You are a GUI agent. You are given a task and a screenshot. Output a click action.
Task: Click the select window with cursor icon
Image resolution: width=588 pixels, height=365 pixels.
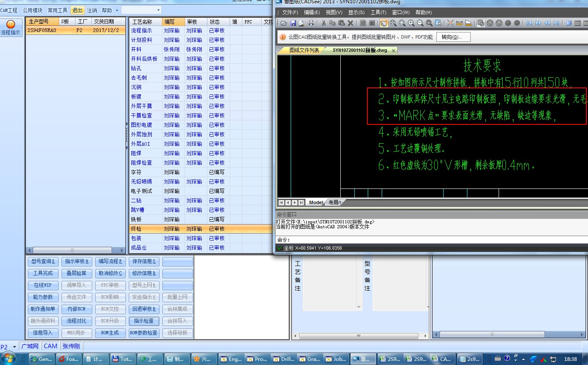tap(438, 23)
